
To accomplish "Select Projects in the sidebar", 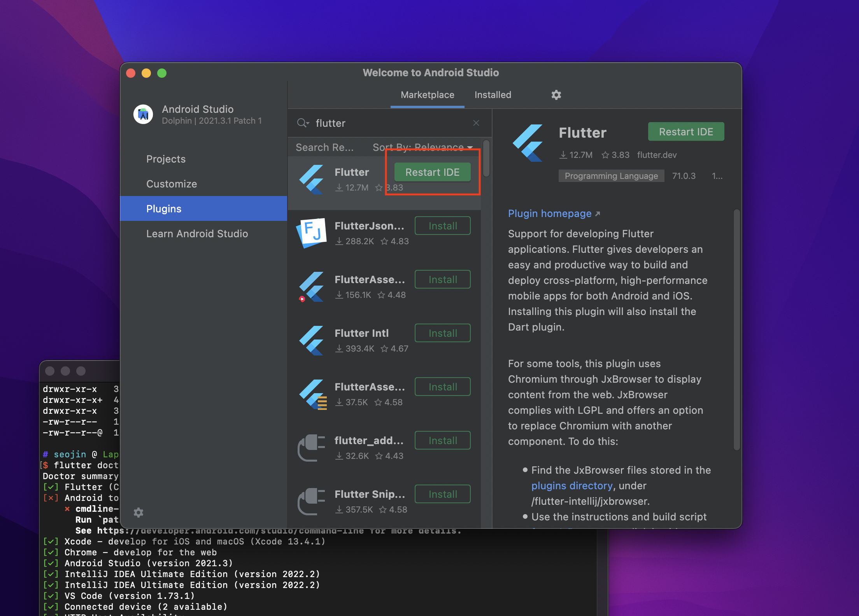I will pos(166,159).
